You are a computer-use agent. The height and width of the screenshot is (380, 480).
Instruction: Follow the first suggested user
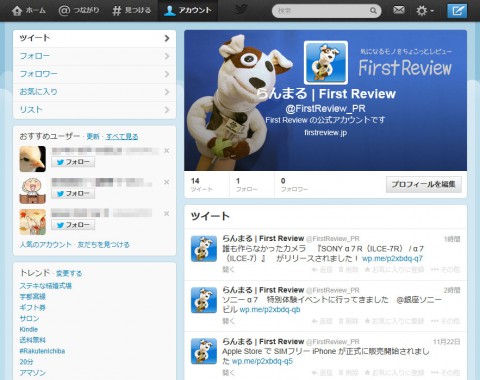(x=73, y=162)
